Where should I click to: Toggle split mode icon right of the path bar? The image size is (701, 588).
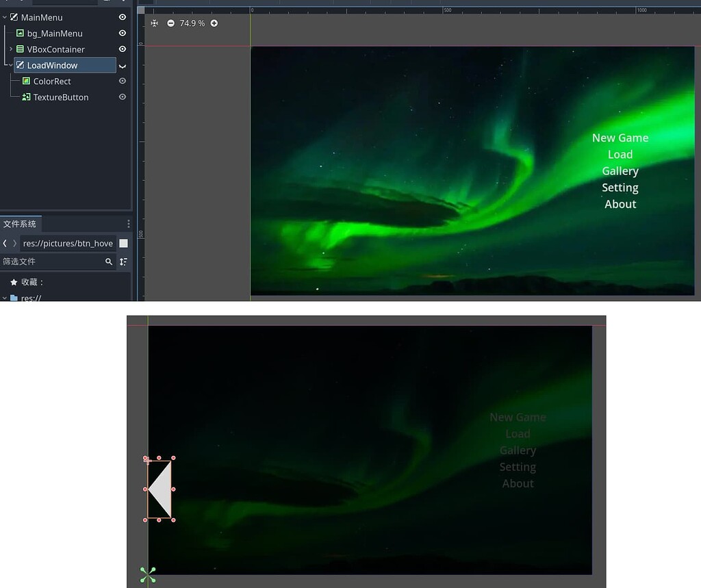(x=123, y=243)
